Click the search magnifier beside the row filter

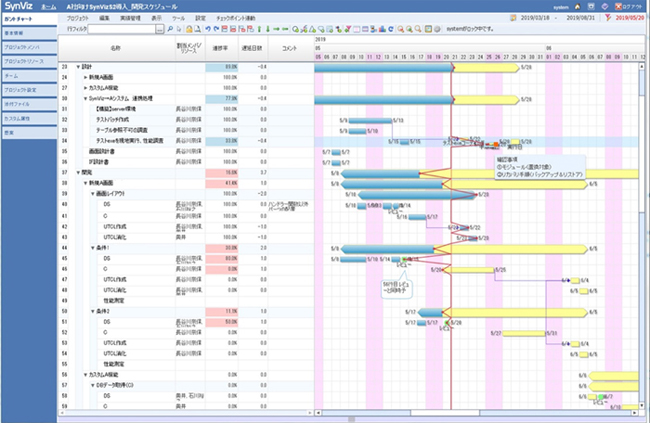(171, 29)
